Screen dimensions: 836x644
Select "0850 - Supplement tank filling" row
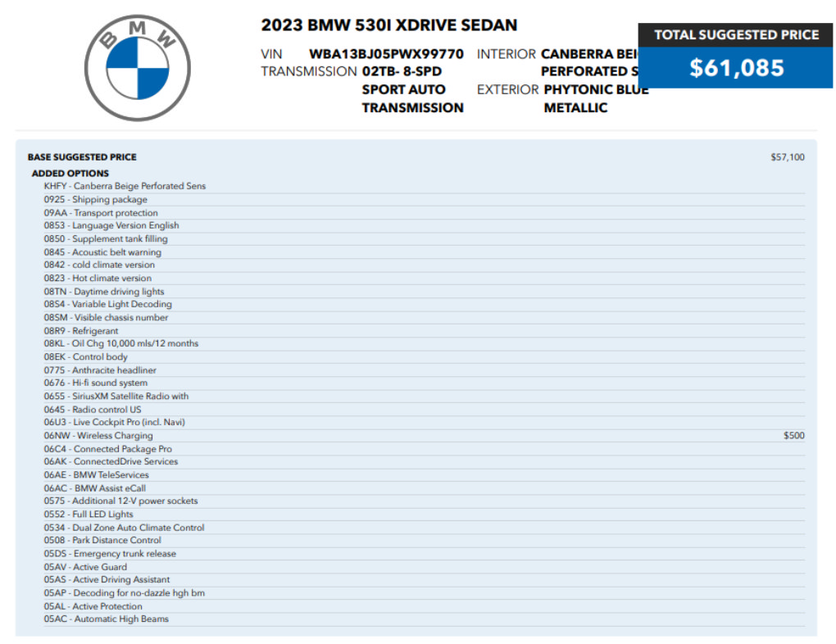coord(425,238)
